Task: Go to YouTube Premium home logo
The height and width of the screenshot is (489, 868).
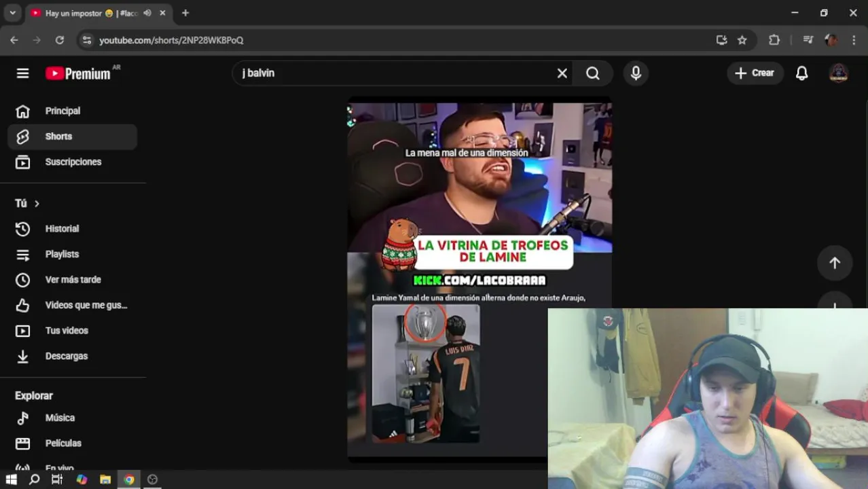Action: point(77,73)
